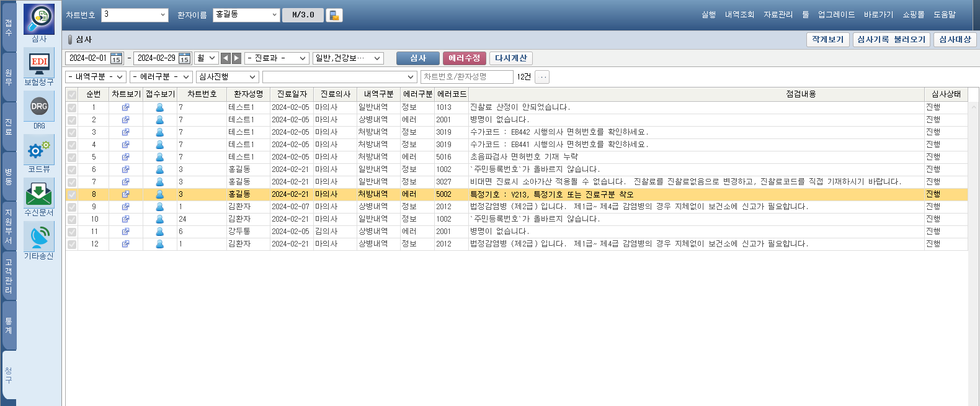Expand the 심사진행 status dropdown
Image resolution: width=980 pixels, height=406 pixels.
tap(227, 77)
